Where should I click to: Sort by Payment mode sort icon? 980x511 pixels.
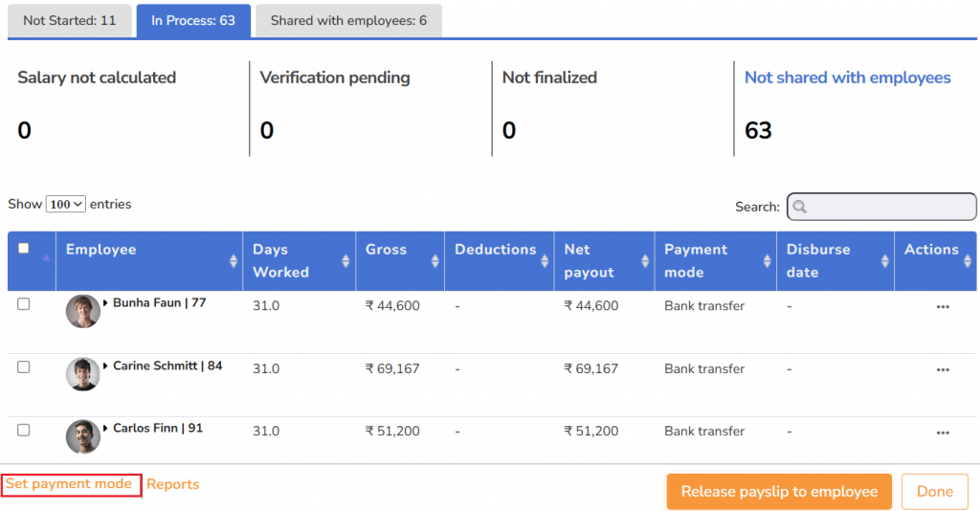(767, 261)
